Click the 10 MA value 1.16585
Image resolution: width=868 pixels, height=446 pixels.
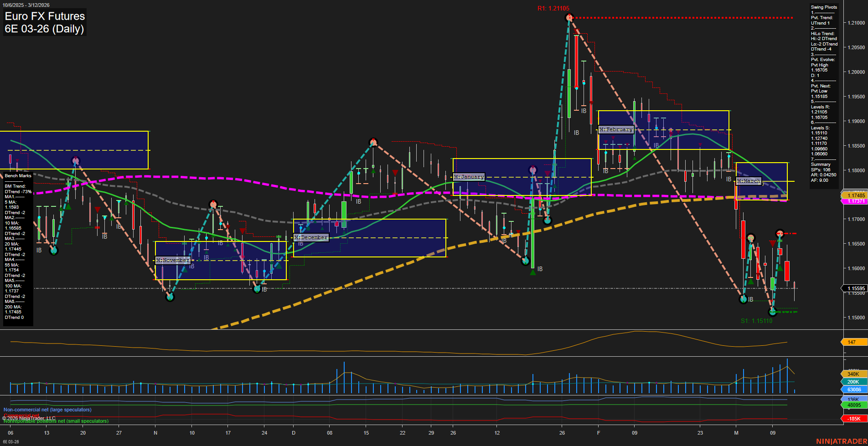coord(13,228)
